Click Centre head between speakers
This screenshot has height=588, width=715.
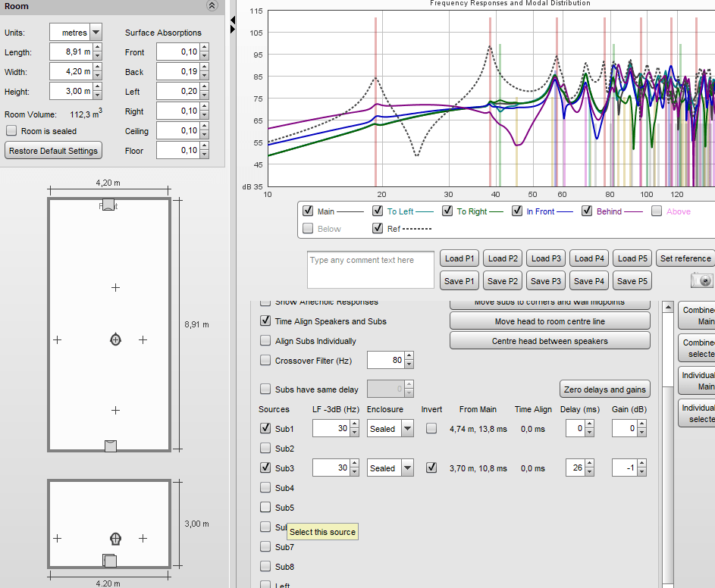point(550,340)
